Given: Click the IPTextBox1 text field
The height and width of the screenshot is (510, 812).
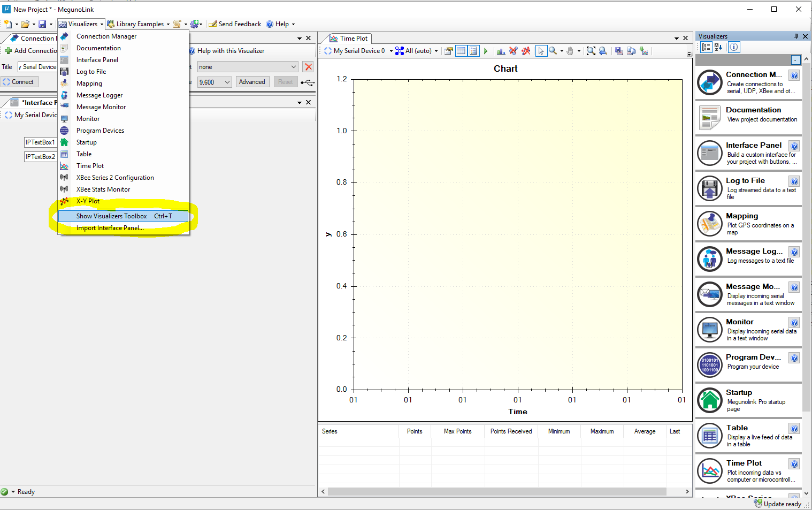Looking at the screenshot, I should coord(41,142).
